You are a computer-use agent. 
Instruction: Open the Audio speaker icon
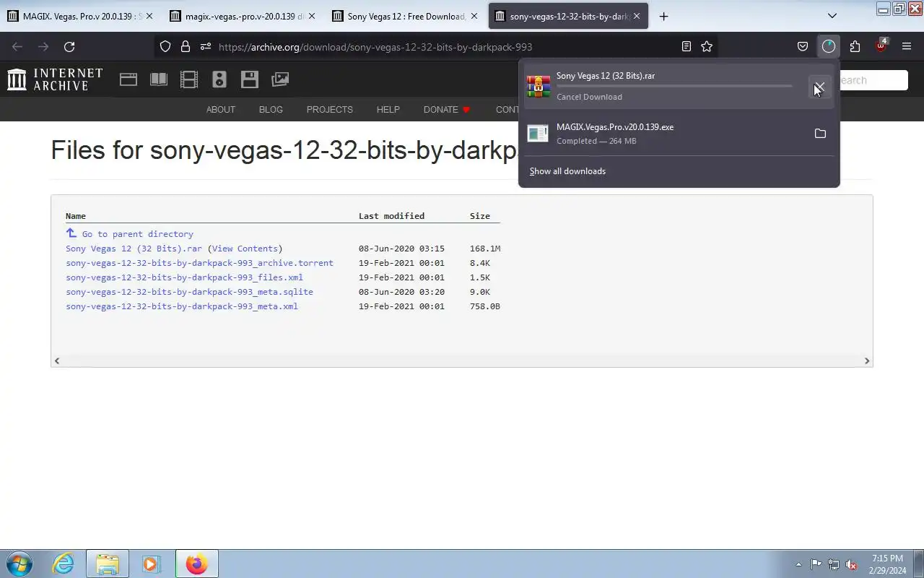[x=219, y=79]
